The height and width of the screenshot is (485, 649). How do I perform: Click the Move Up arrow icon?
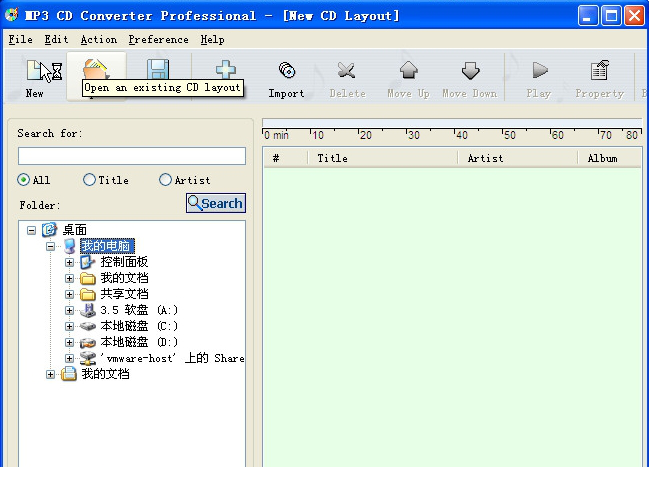409,70
